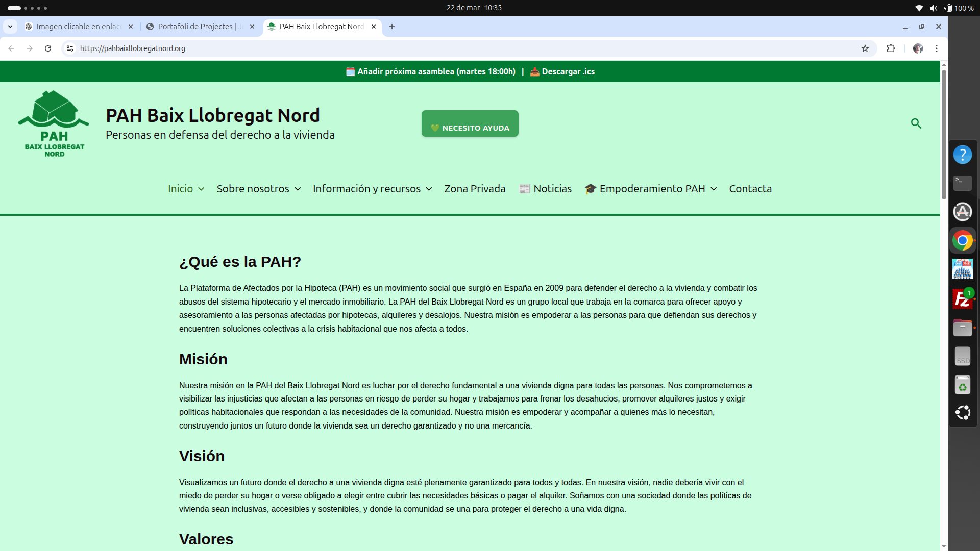Click the '¿Qué es la PAH?' heading
Image resolution: width=980 pixels, height=551 pixels.
pos(240,262)
